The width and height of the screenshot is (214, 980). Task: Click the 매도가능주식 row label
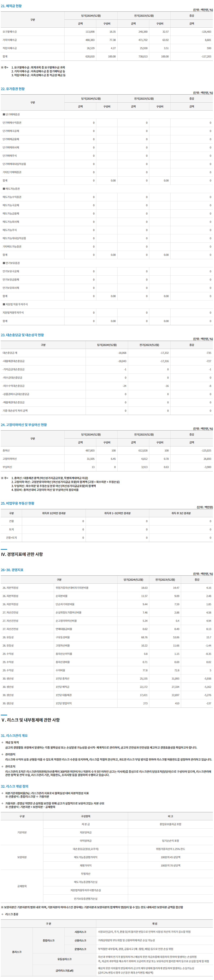tap(9, 230)
